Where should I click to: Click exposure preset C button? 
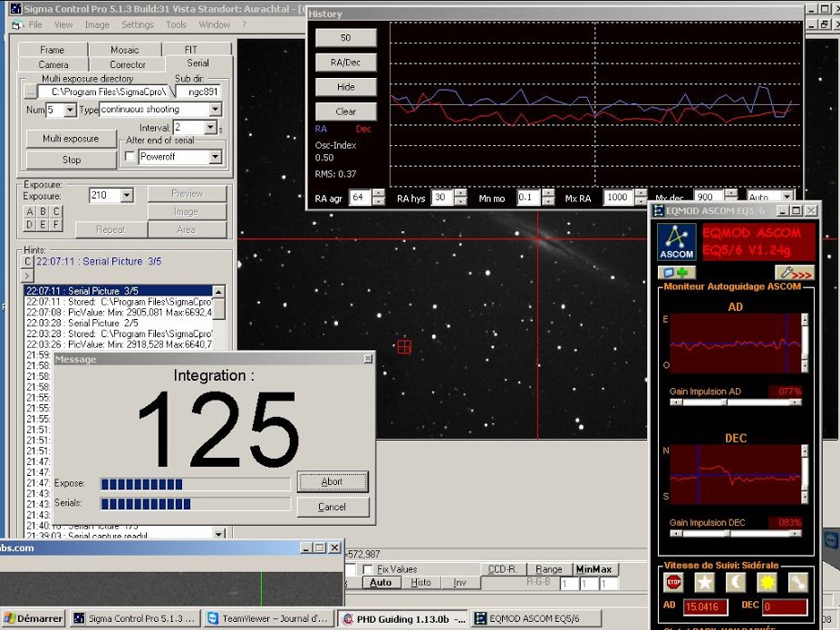[55, 211]
